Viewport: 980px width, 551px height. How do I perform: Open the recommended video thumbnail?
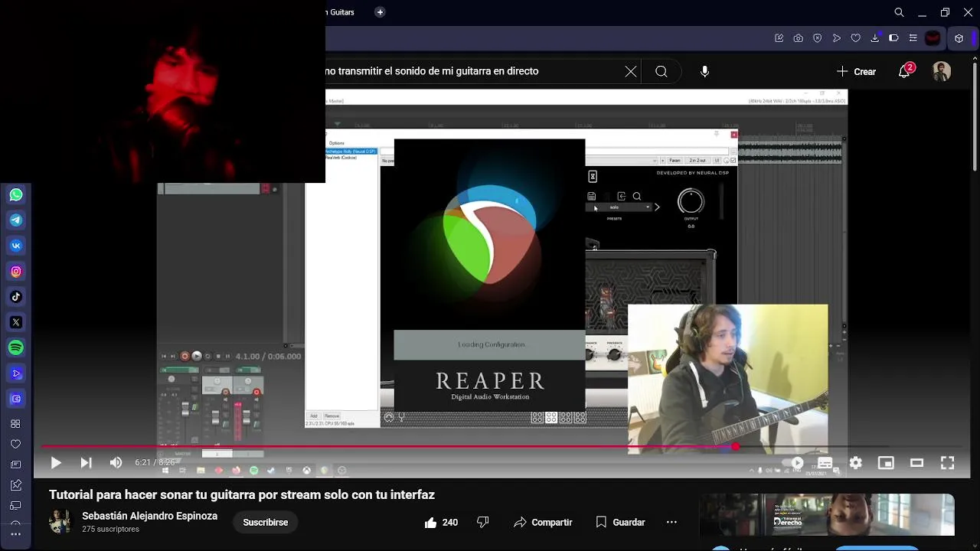click(x=828, y=514)
